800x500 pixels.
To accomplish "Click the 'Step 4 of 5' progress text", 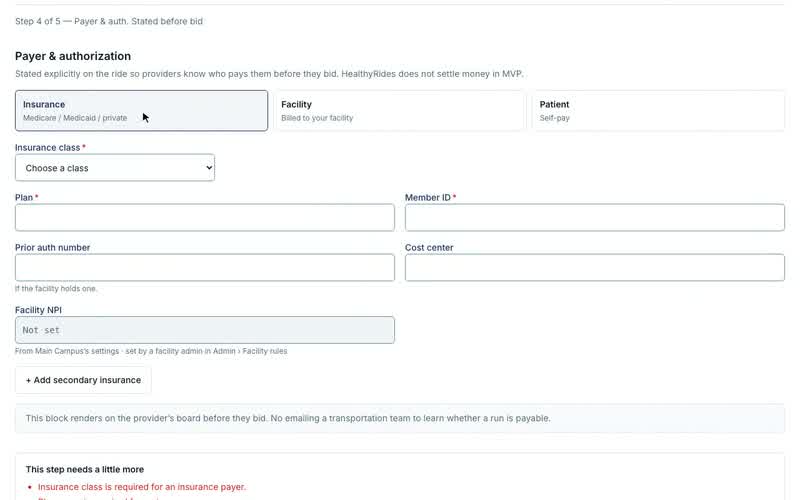I will click(x=109, y=21).
